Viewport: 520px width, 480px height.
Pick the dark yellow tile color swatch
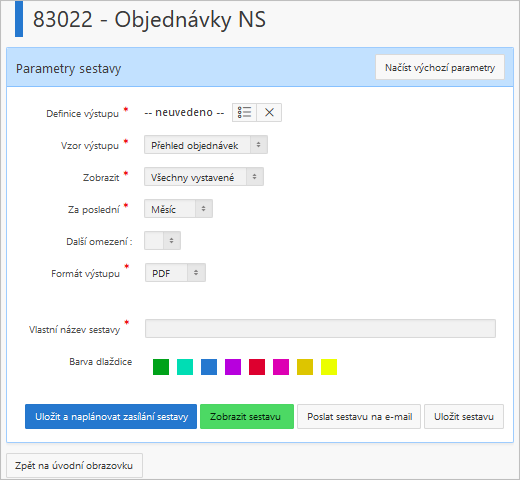(x=305, y=367)
